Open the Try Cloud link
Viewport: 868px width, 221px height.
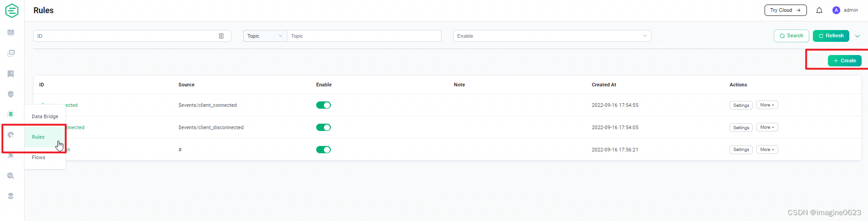pos(786,10)
